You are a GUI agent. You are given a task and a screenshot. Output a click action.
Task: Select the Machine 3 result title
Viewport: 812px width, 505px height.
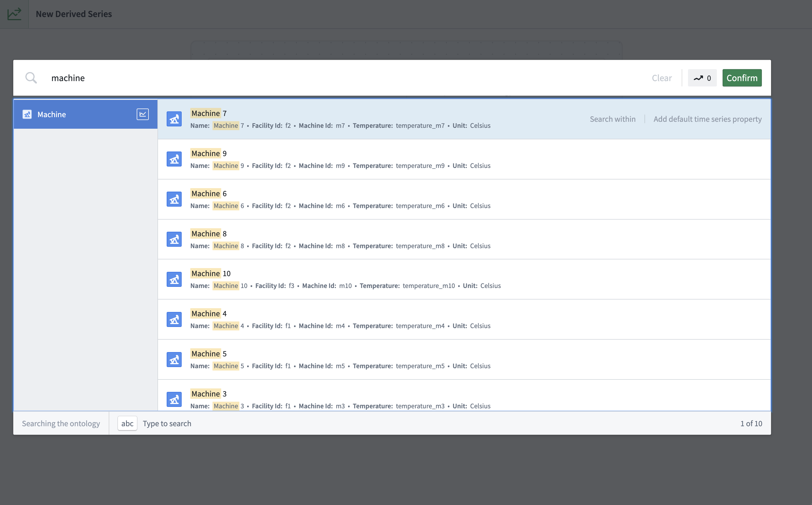point(208,394)
